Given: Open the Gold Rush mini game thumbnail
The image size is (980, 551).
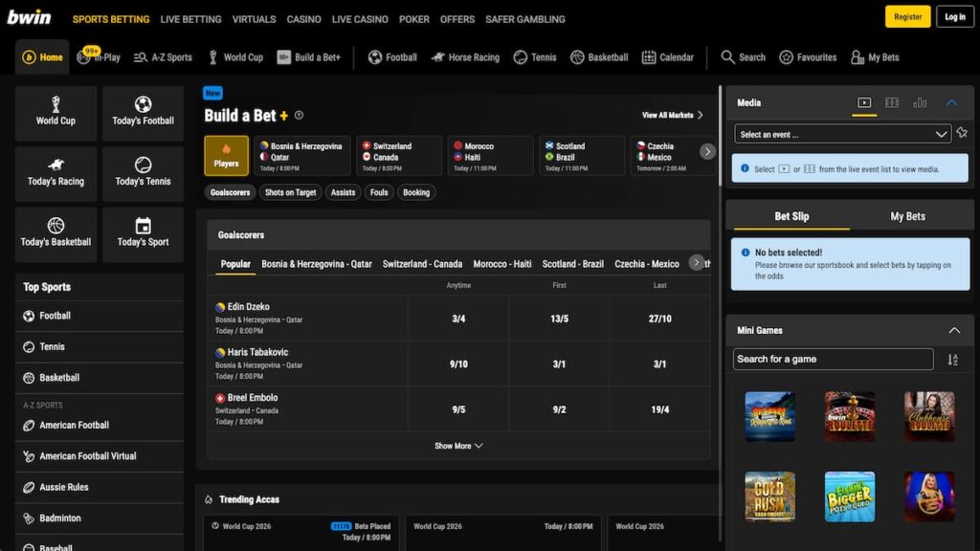Looking at the screenshot, I should tap(770, 496).
